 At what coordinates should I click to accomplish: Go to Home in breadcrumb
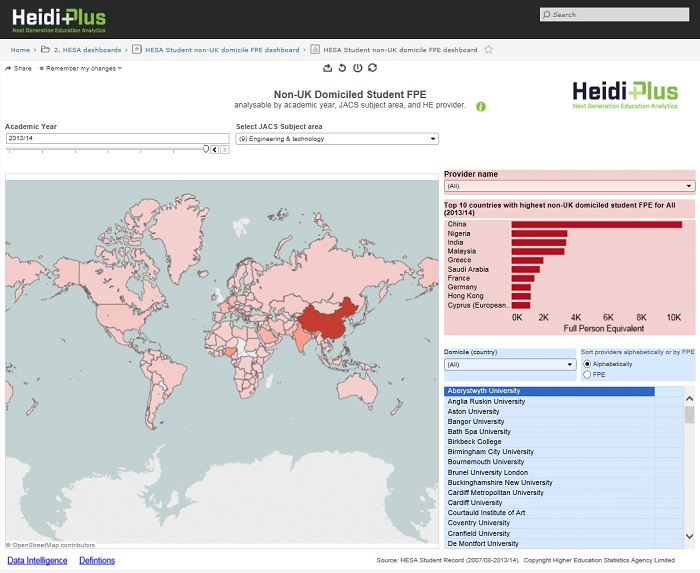(x=20, y=50)
